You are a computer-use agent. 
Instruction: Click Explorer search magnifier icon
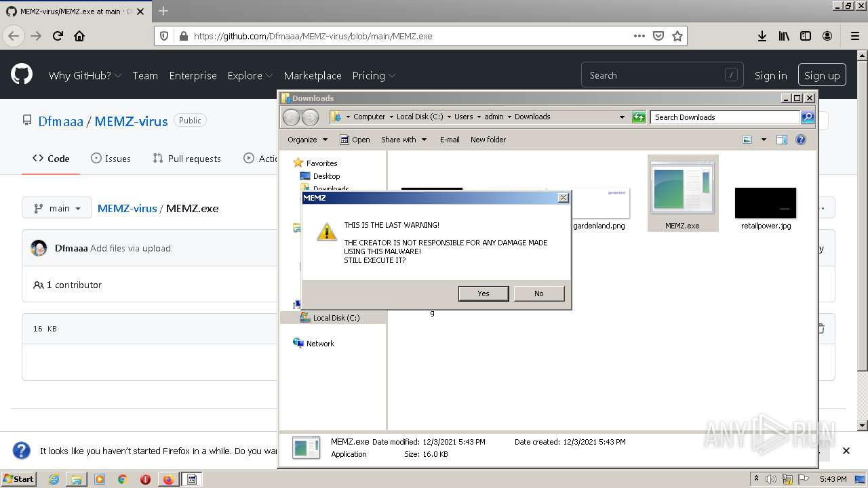click(807, 117)
